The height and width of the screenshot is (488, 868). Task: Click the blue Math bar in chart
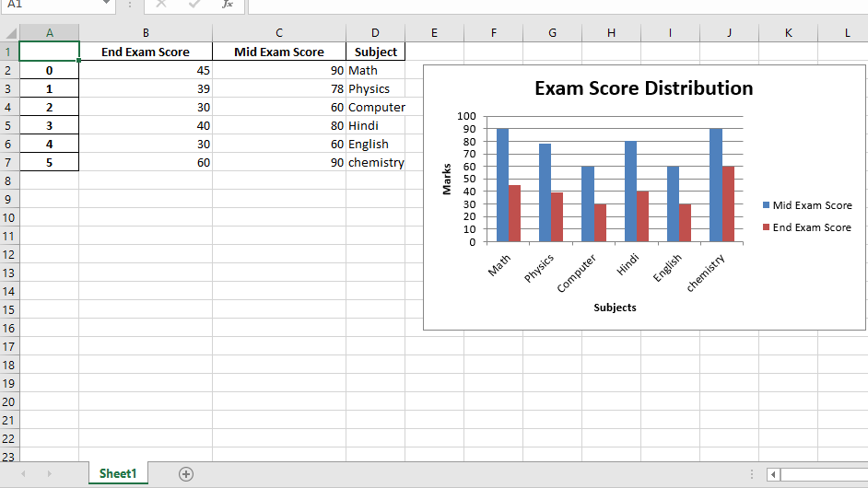click(x=502, y=185)
